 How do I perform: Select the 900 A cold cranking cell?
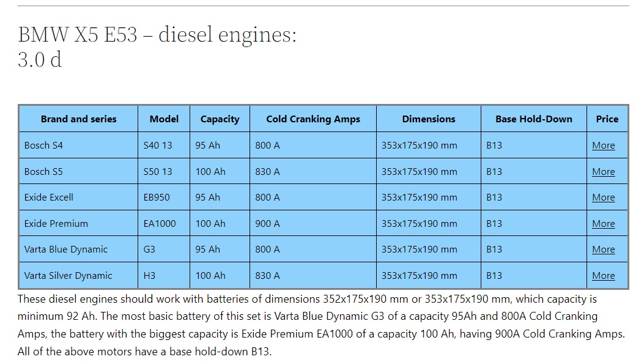coord(313,224)
